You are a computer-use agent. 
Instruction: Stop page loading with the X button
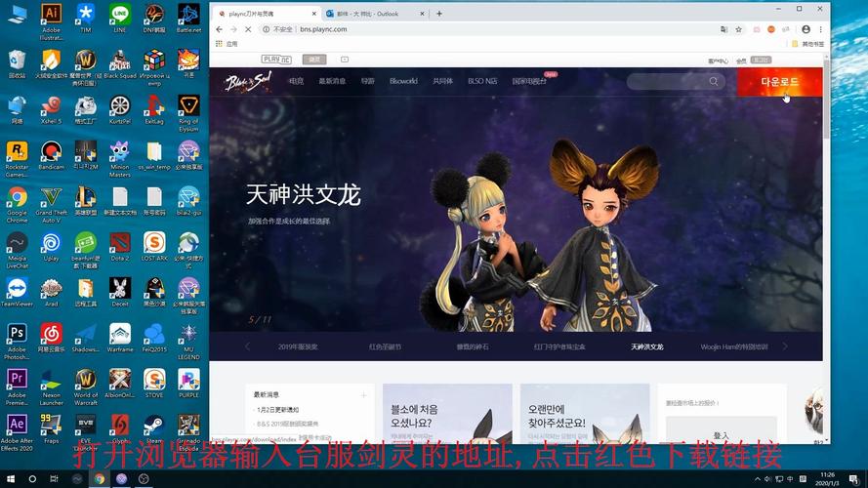tap(249, 29)
